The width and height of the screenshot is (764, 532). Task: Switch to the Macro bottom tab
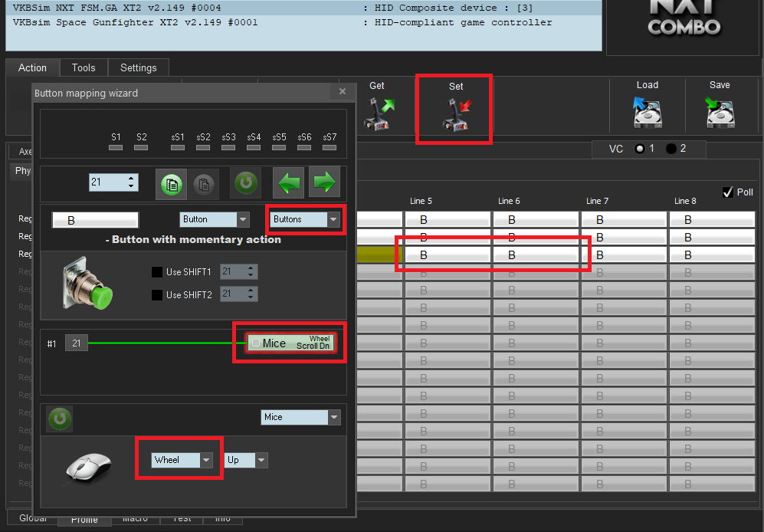(x=136, y=519)
